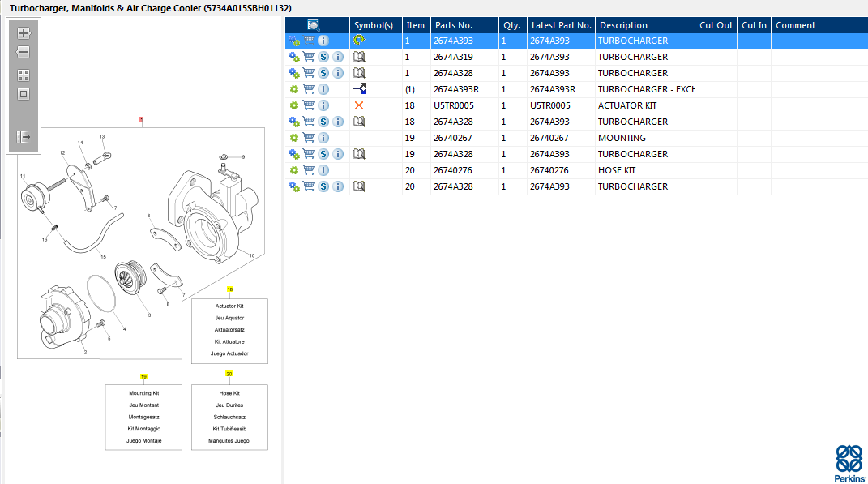
Task: Sort by the Symbol(s) column header
Action: pyautogui.click(x=374, y=25)
